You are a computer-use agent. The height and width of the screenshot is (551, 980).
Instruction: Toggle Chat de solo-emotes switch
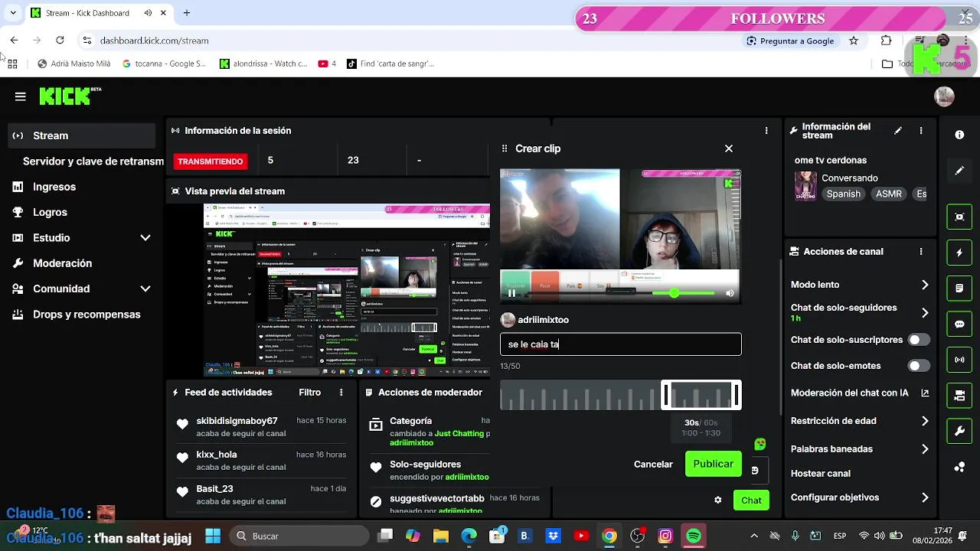pos(919,366)
